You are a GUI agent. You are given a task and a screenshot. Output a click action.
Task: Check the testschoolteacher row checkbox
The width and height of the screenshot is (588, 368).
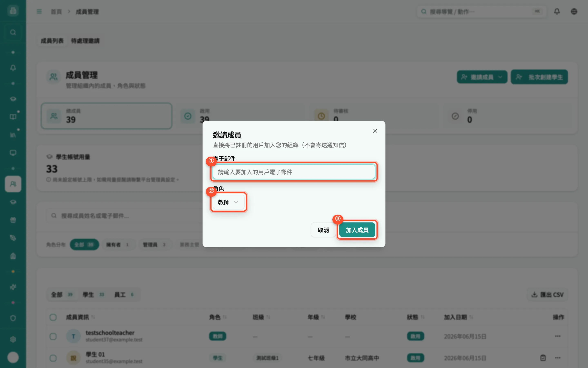pyautogui.click(x=53, y=336)
